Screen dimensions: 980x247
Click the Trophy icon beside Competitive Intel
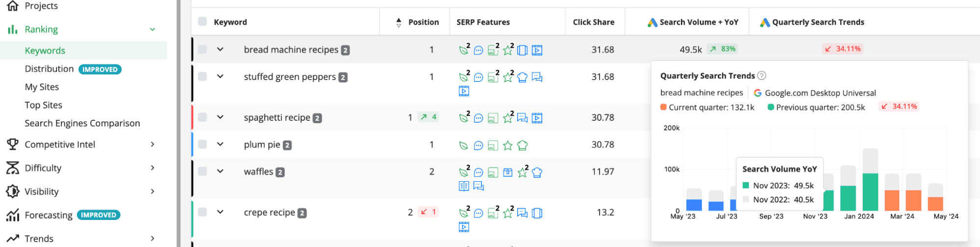pos(13,144)
